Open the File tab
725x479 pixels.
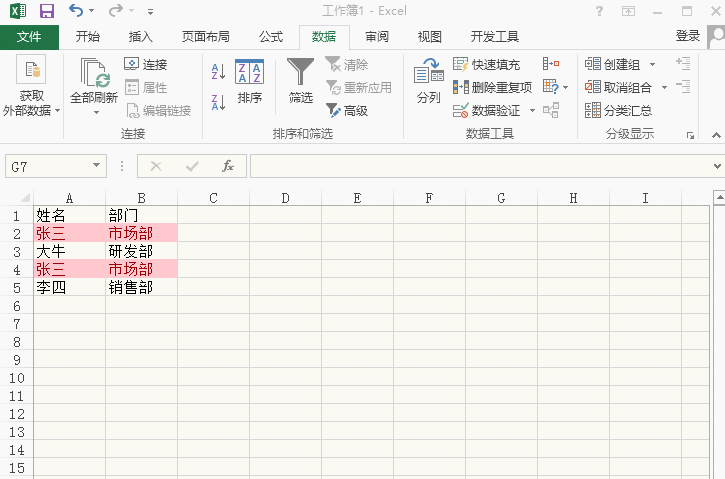pos(29,37)
